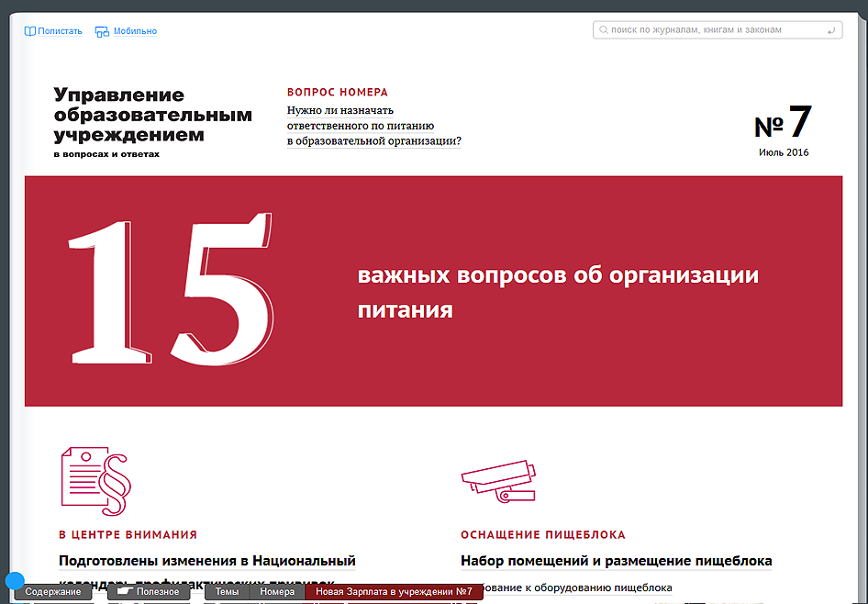The width and height of the screenshot is (868, 604).
Task: Select the Номера tab
Action: (x=277, y=592)
